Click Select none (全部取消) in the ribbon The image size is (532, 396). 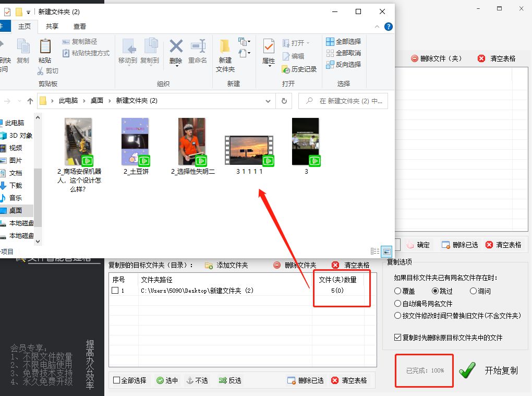coord(343,53)
